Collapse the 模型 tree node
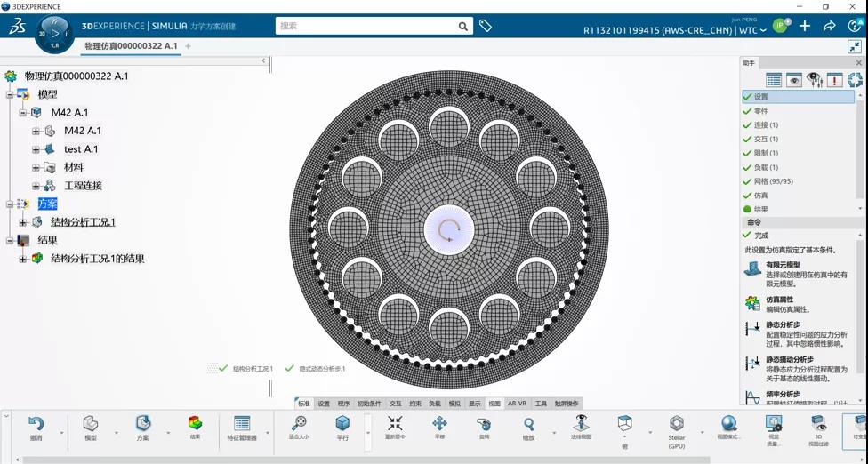 tap(10, 94)
